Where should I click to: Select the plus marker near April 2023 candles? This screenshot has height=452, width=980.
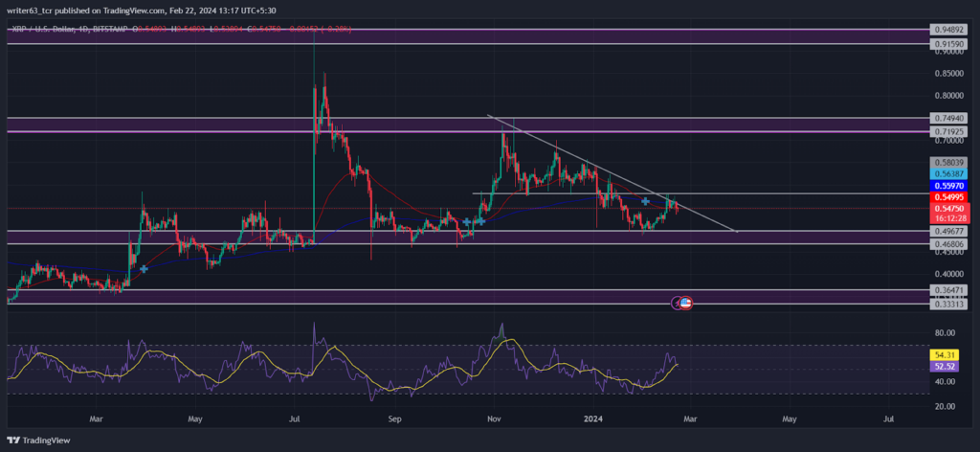click(x=144, y=269)
